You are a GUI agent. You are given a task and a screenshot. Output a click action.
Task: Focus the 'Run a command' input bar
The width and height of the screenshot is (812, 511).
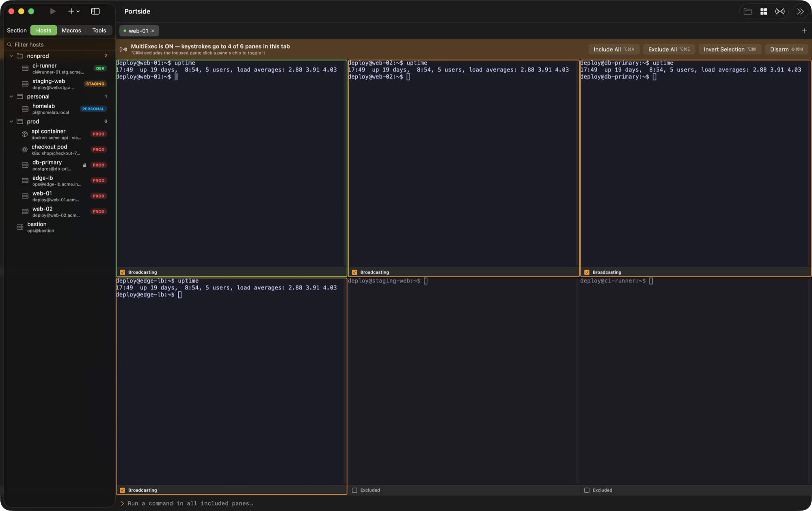click(464, 503)
